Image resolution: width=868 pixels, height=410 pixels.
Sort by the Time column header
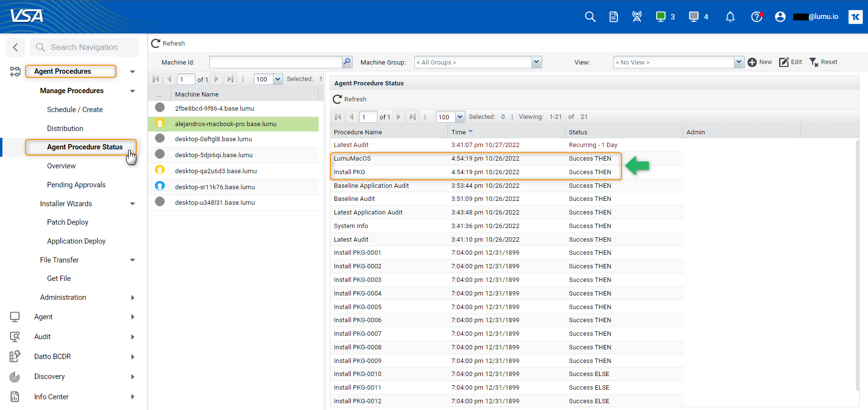459,132
